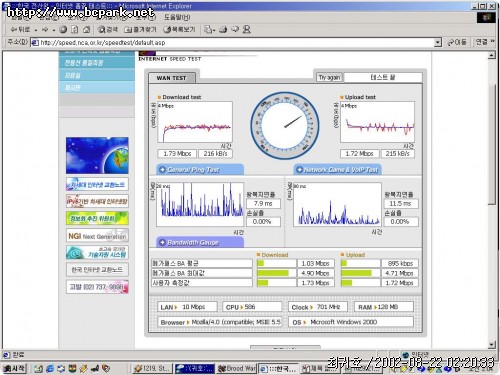Screen dimensions: 500x375
Task: Open the 전용선 품질측정 sidebar item
Action: coord(97,63)
